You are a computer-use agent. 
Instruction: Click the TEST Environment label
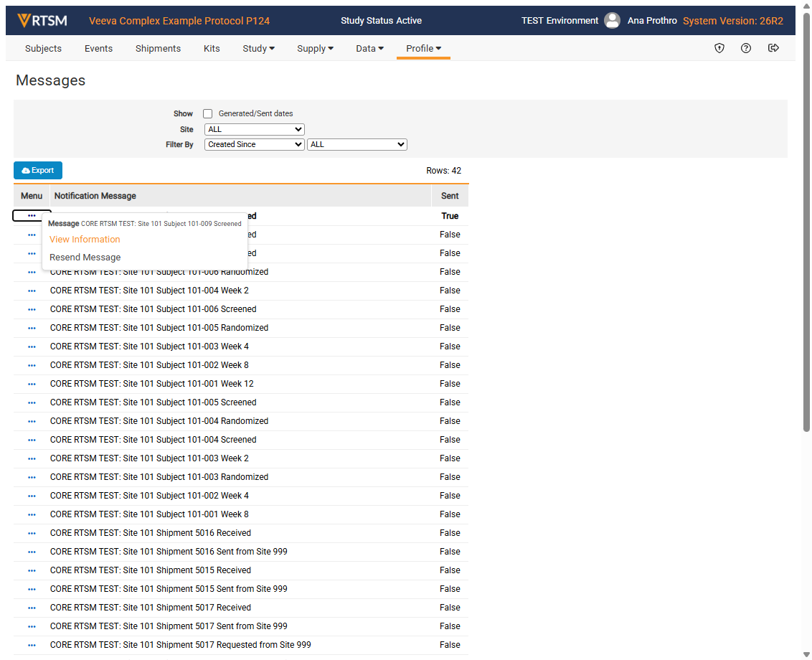tap(560, 21)
